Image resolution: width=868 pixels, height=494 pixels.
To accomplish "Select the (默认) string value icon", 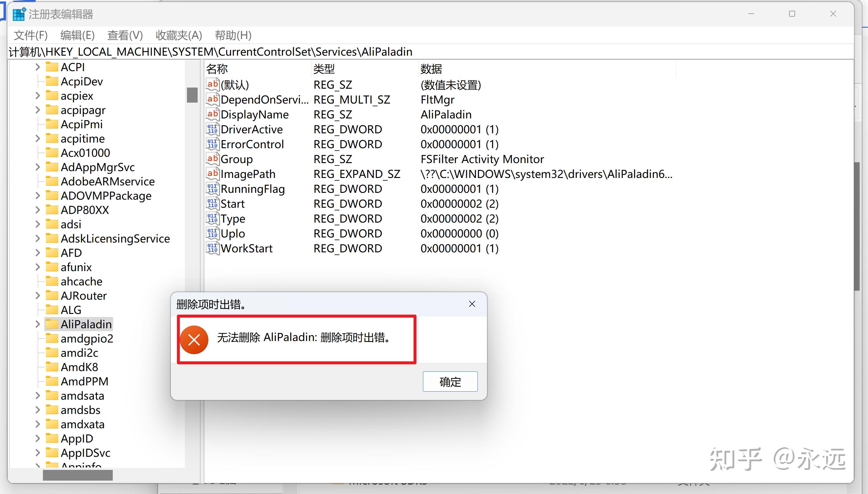I will [x=213, y=84].
